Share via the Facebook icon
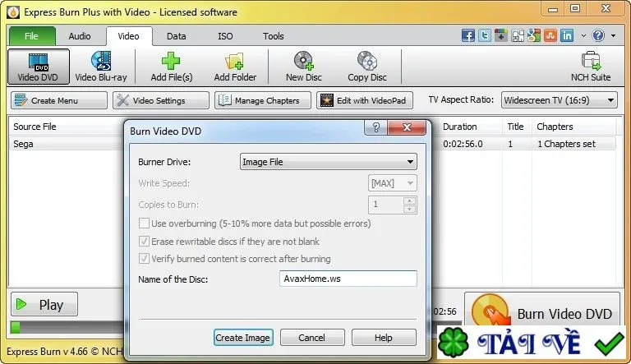631x364 pixels. (468, 36)
